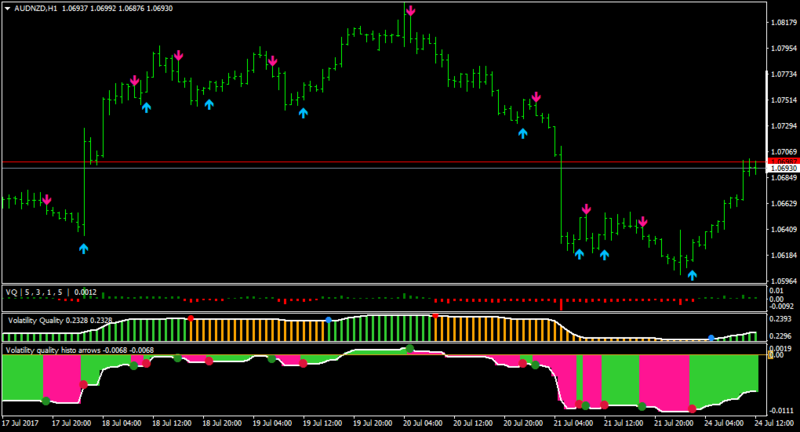Click the -0.0092 VQ scale value
The width and height of the screenshot is (800, 432).
coord(782,306)
